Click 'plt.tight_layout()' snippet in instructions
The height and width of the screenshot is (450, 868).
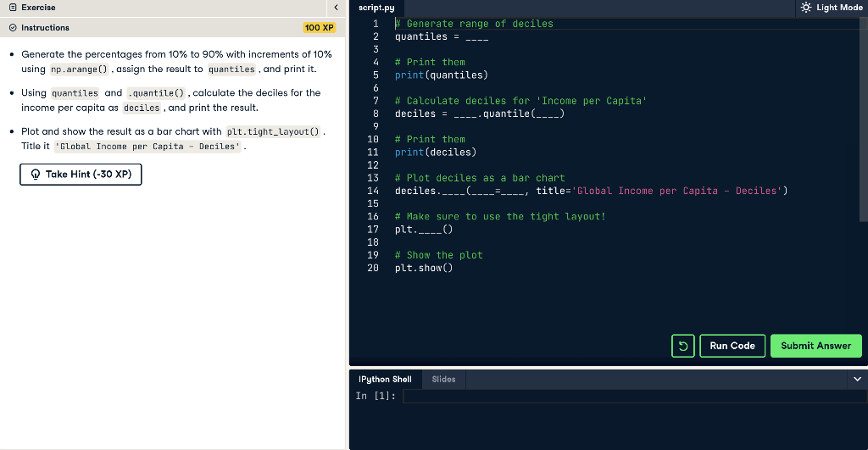(273, 131)
